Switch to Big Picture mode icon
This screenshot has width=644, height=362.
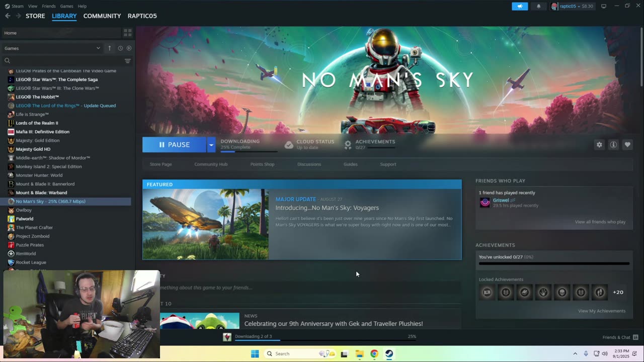click(604, 6)
